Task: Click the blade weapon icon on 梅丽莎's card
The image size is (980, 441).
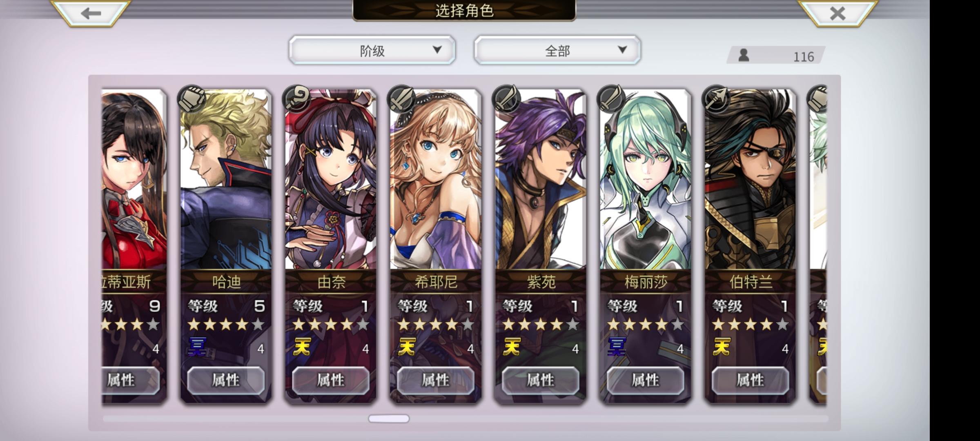Action: [611, 99]
